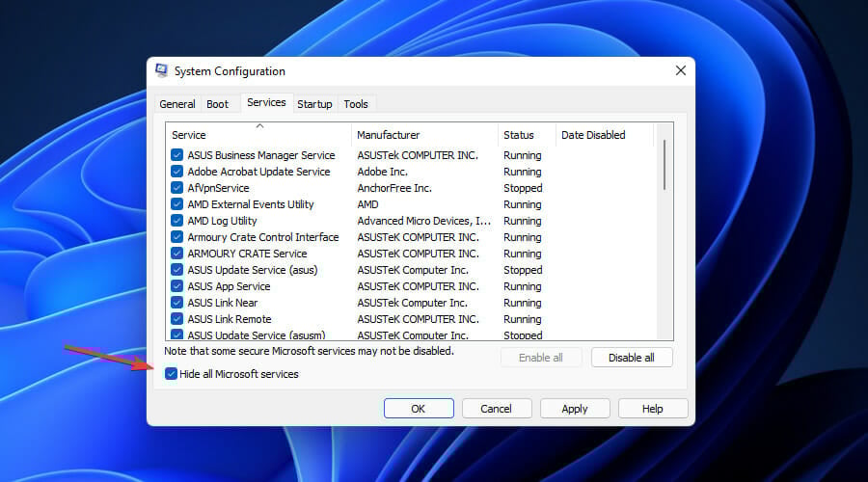Select the AMD External Events Utility name
The height and width of the screenshot is (482, 868).
(250, 204)
